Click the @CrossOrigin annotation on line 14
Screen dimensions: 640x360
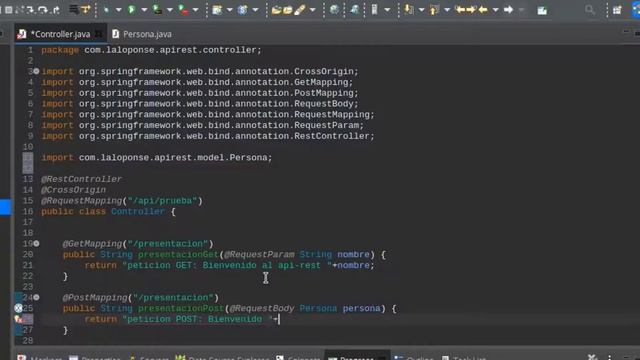click(x=73, y=190)
